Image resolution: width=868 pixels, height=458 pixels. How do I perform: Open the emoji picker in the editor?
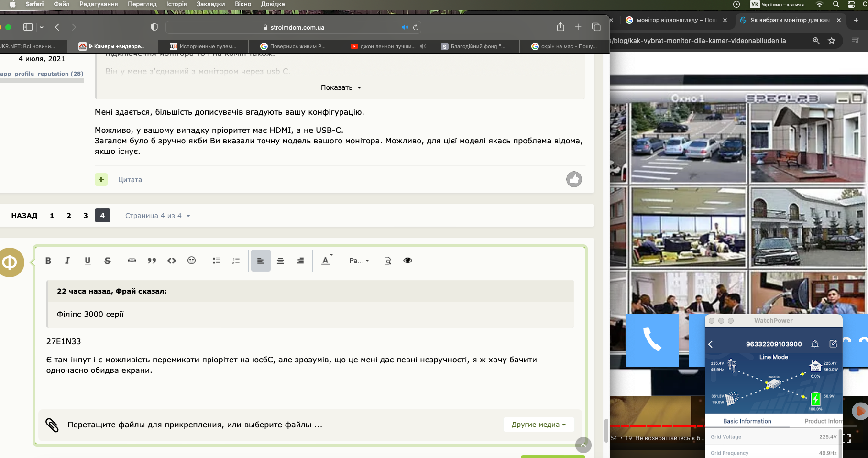point(191,261)
